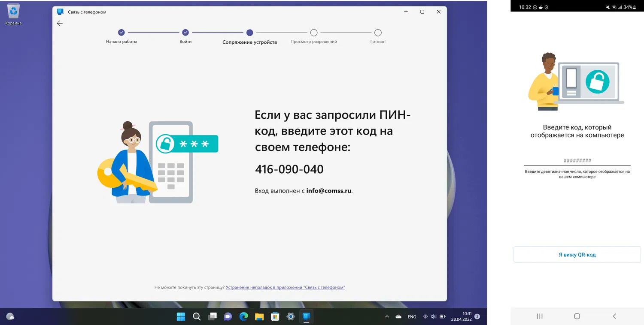The image size is (644, 325).
Task: Click the email info@comss.ru
Action: point(329,191)
